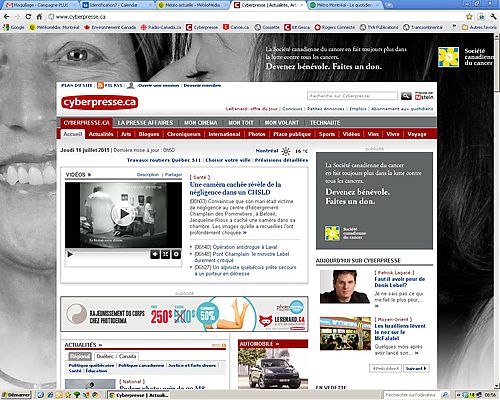
Task: Select the Actualités menu item
Action: (x=101, y=134)
